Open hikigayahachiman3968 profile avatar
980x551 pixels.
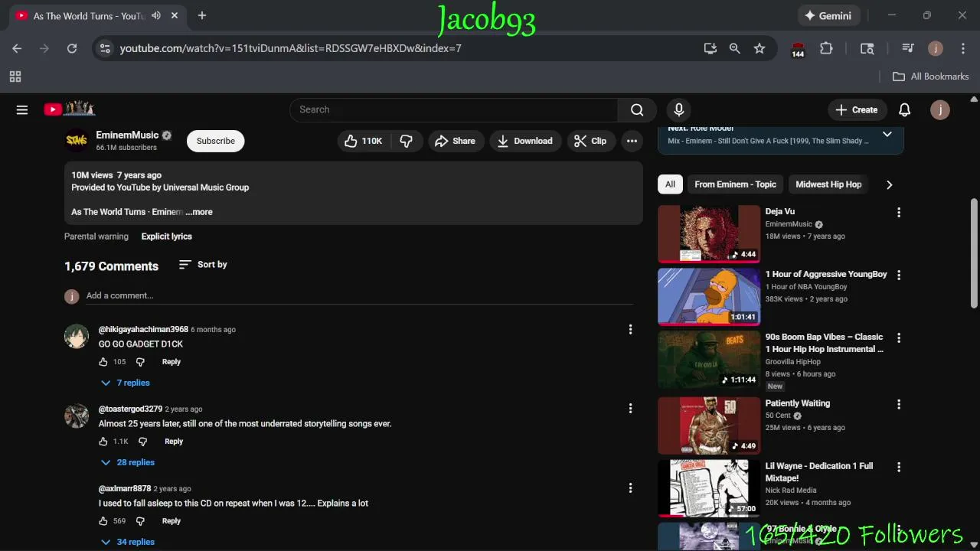(x=77, y=336)
